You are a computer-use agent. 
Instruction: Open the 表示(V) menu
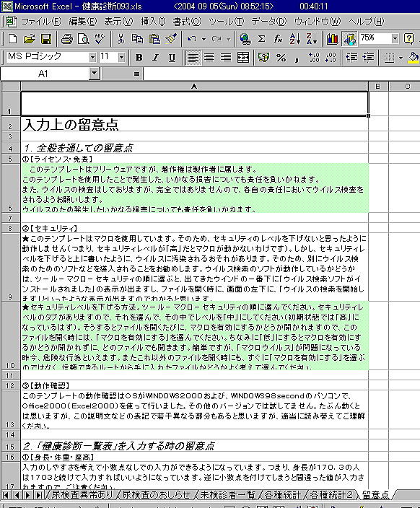coord(118,22)
